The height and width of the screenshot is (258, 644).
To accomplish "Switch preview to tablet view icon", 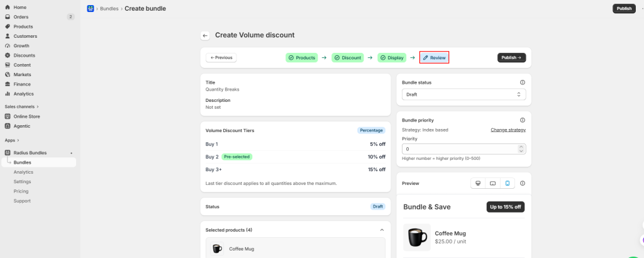I will click(x=492, y=183).
